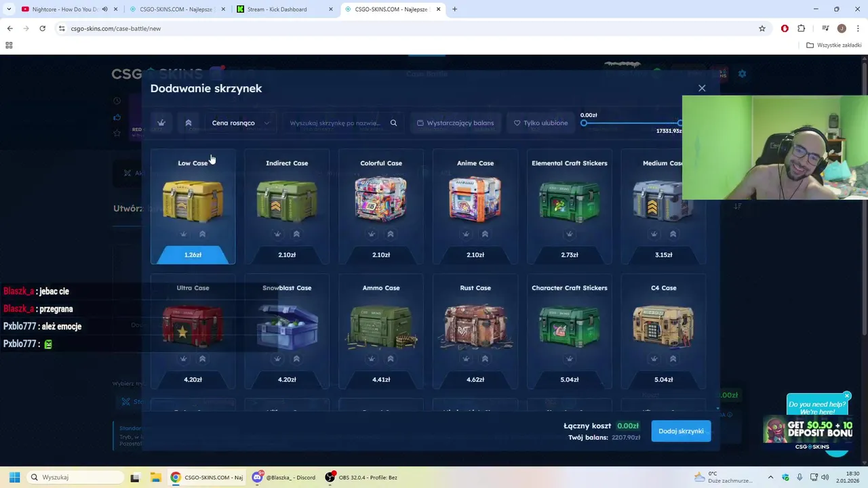Toggle the double-chevron filter next to the crown filter
Screen dimensions: 868x488
click(189, 123)
